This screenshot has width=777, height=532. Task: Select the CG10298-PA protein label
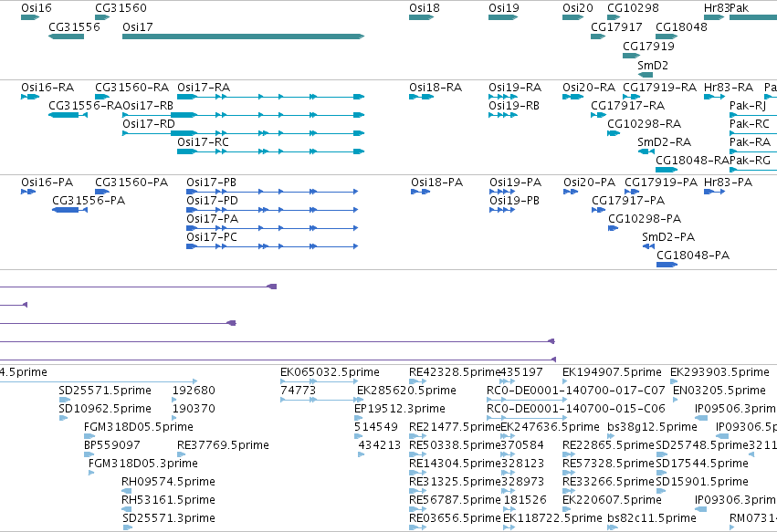[x=645, y=219]
